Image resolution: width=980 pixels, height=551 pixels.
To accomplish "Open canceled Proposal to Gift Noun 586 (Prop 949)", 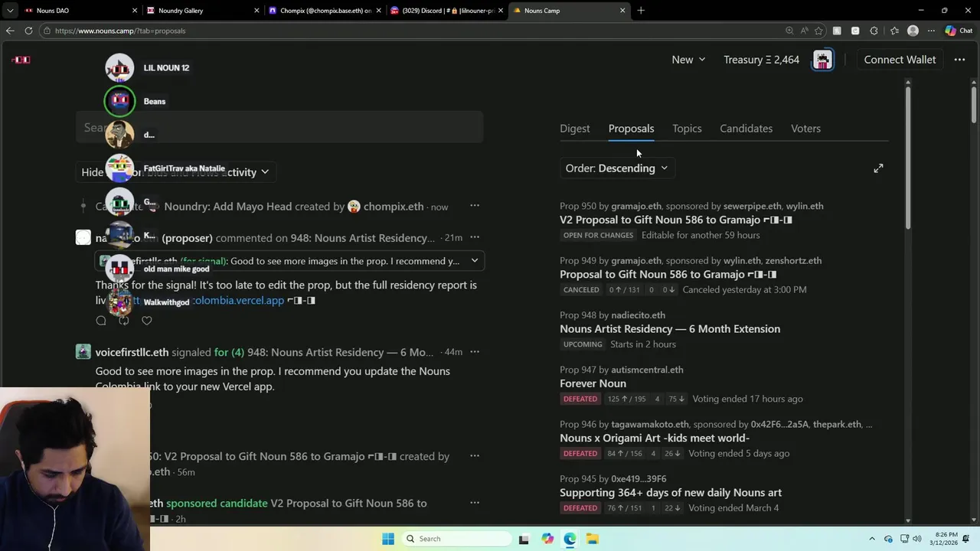I will click(x=668, y=274).
